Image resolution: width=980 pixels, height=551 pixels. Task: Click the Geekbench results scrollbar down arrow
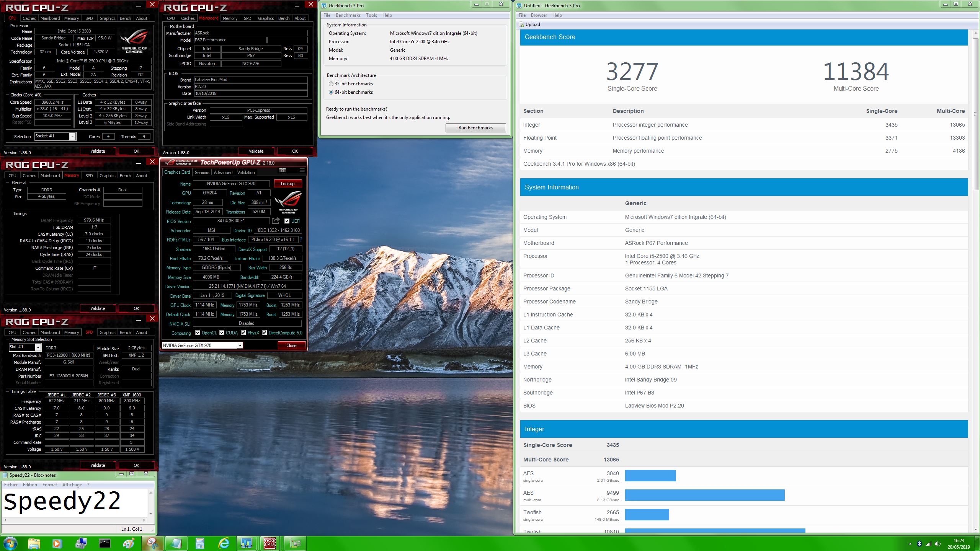(x=975, y=530)
